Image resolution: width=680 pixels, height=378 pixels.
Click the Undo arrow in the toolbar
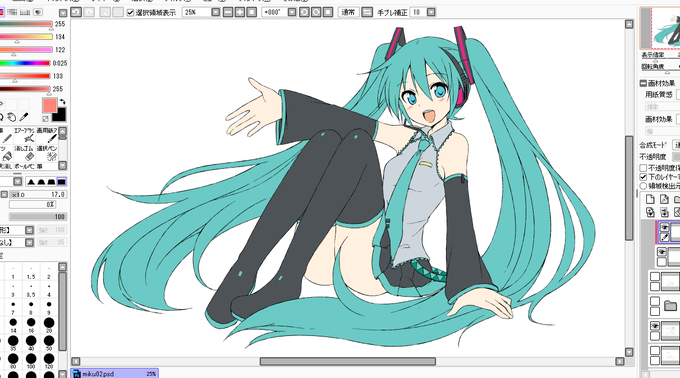tap(76, 12)
